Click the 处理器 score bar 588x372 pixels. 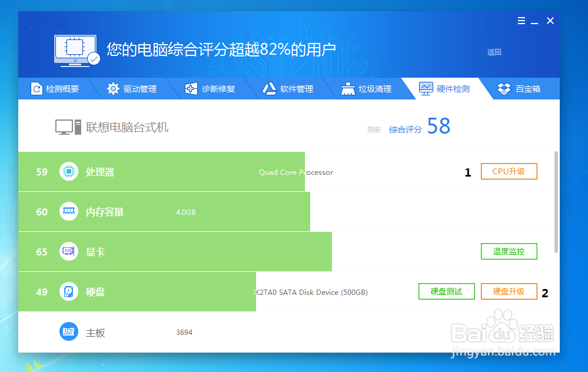coord(162,171)
